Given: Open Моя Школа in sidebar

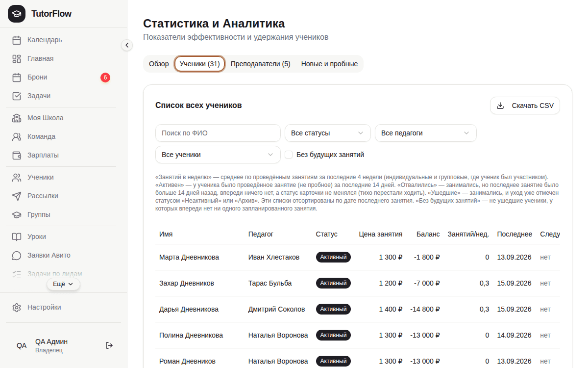Looking at the screenshot, I should pos(62,118).
